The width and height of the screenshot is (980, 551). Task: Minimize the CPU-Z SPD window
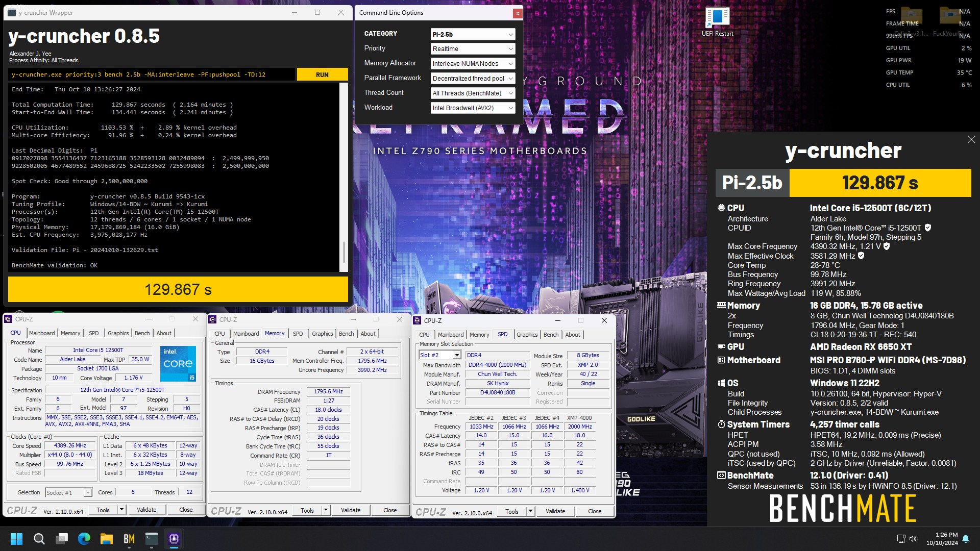557,320
